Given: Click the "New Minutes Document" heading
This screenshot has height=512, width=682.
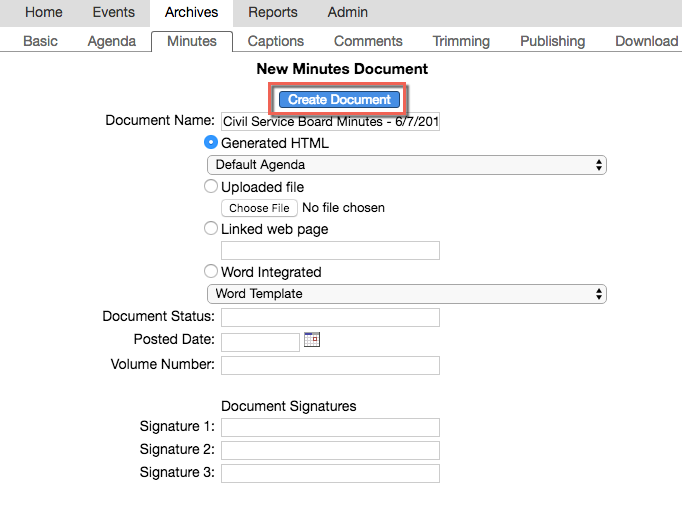Looking at the screenshot, I should point(342,69).
